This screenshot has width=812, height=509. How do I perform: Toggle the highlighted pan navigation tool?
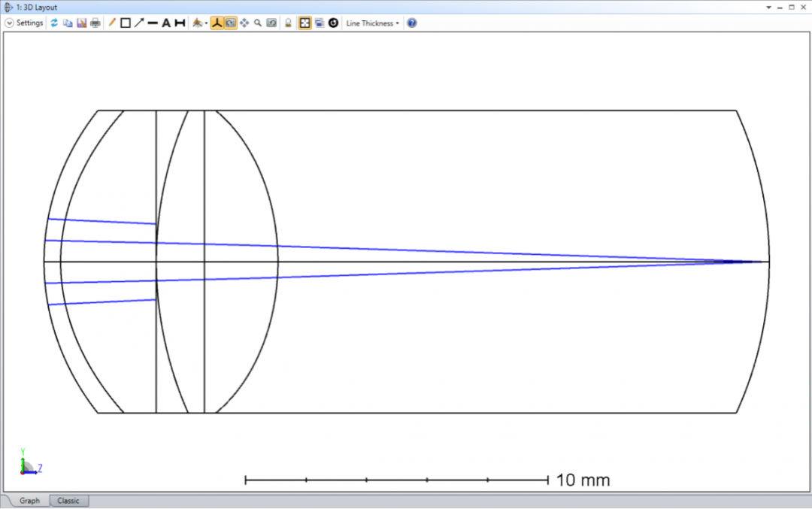click(231, 23)
